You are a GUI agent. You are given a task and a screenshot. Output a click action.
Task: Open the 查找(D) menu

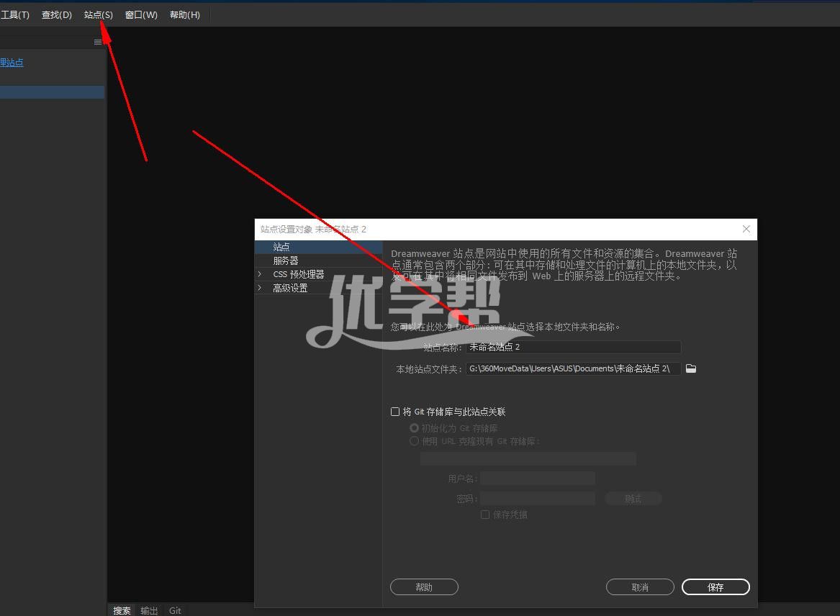[57, 15]
